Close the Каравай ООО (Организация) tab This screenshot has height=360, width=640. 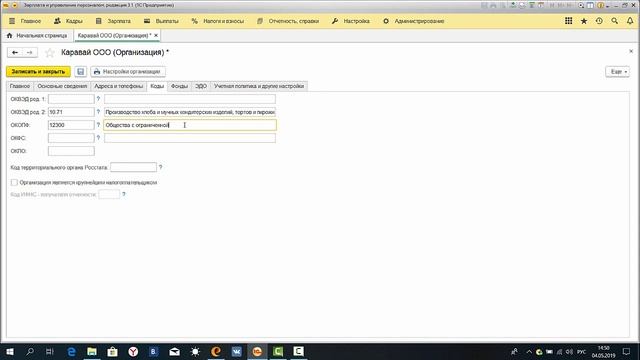click(156, 36)
